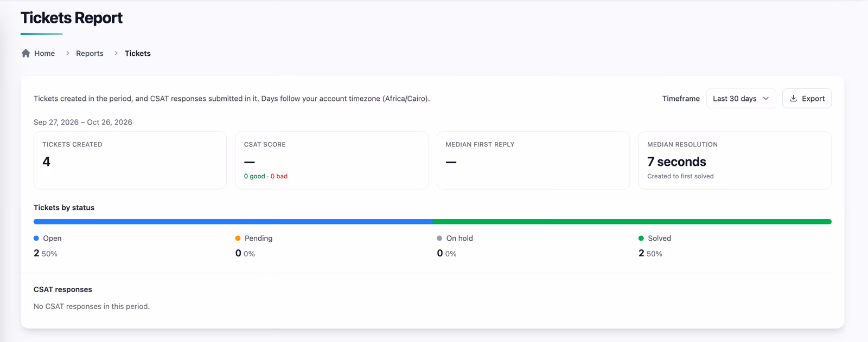The height and width of the screenshot is (342, 868).
Task: Open the Last 30 days timeframe dropdown
Action: [741, 98]
